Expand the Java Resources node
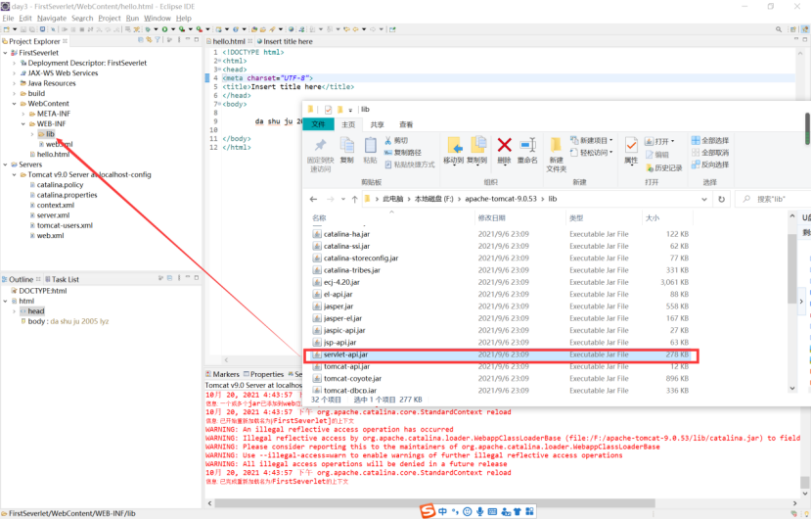The image size is (812, 519). 14,83
